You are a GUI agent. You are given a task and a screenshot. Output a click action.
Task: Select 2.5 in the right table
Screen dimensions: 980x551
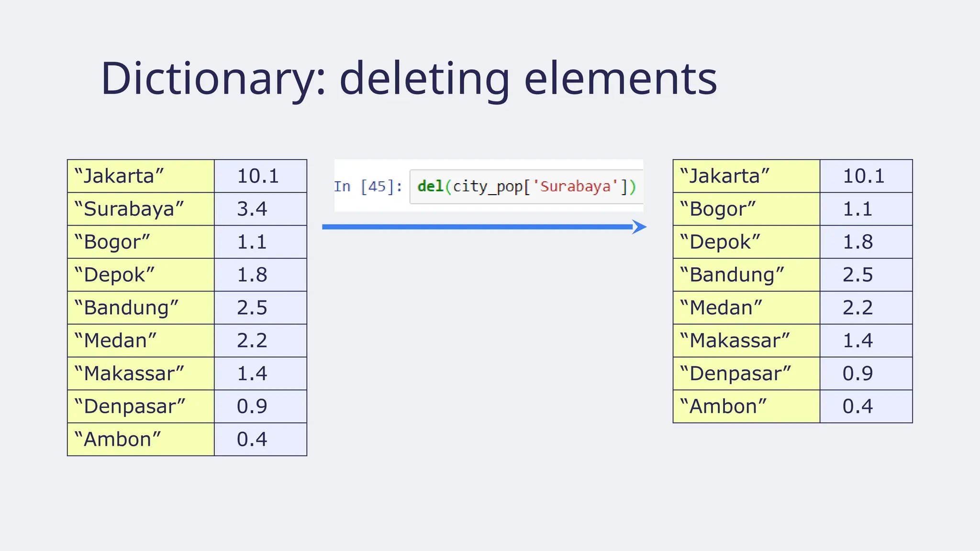(x=866, y=275)
